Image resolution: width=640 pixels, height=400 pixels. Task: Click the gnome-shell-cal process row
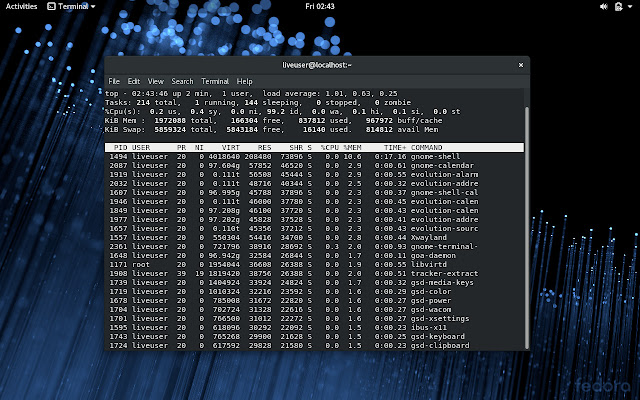click(314, 192)
